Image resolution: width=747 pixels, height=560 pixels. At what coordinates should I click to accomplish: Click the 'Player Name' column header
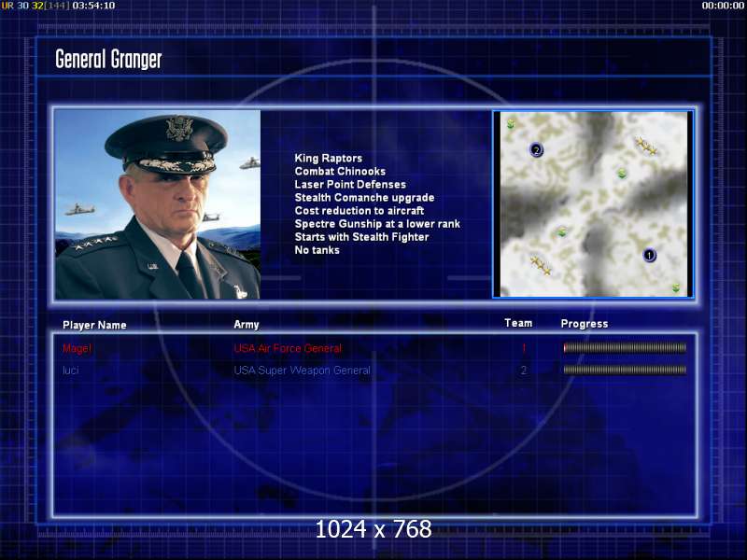click(x=94, y=325)
